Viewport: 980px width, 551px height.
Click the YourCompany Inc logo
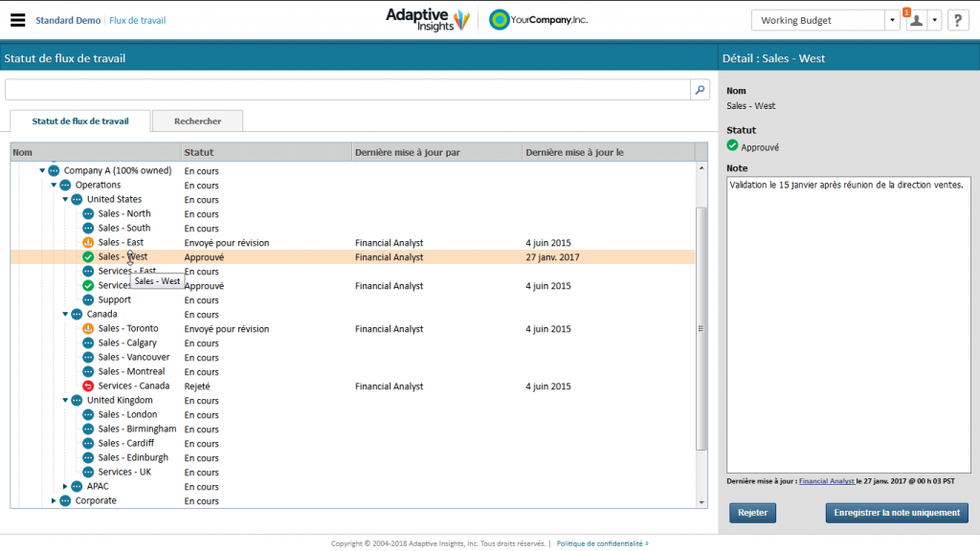point(537,18)
